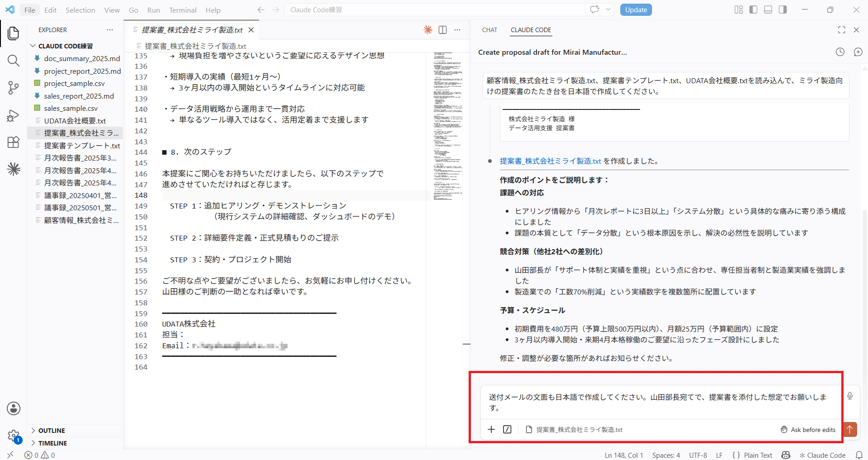
Task: Add attachment with the plus icon
Action: click(491, 429)
